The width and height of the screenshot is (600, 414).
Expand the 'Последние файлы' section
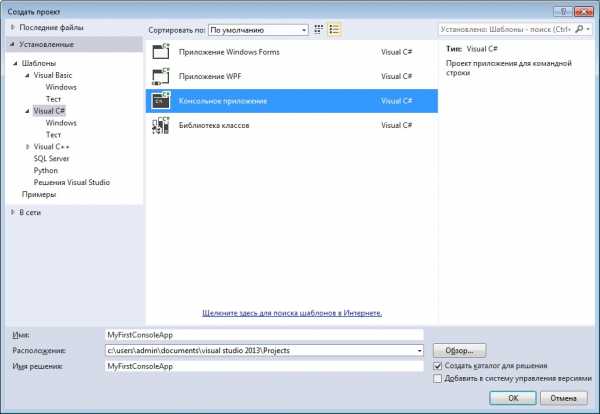click(x=13, y=27)
